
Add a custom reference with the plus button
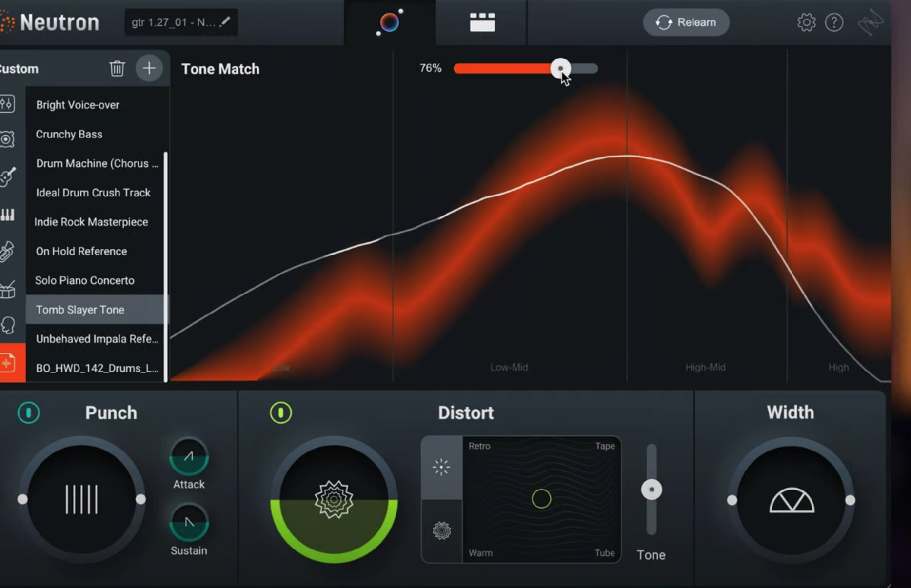[149, 68]
